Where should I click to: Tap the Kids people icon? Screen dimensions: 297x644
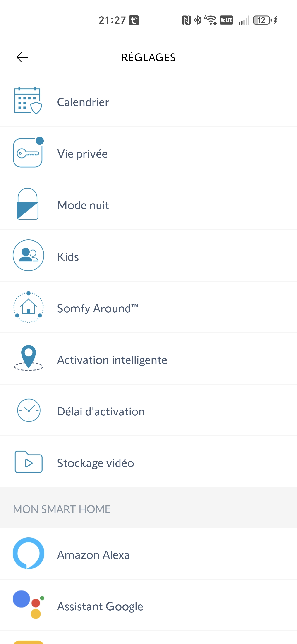29,255
